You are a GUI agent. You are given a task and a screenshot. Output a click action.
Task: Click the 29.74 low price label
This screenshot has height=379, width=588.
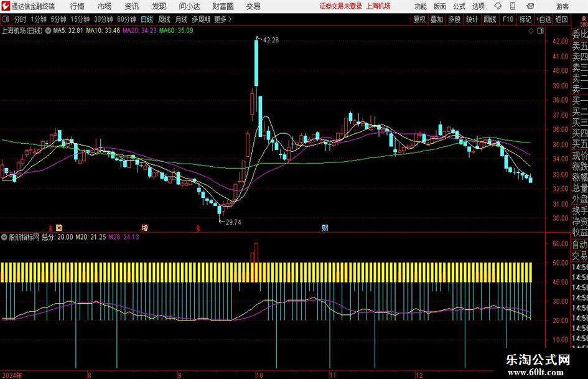pos(233,222)
